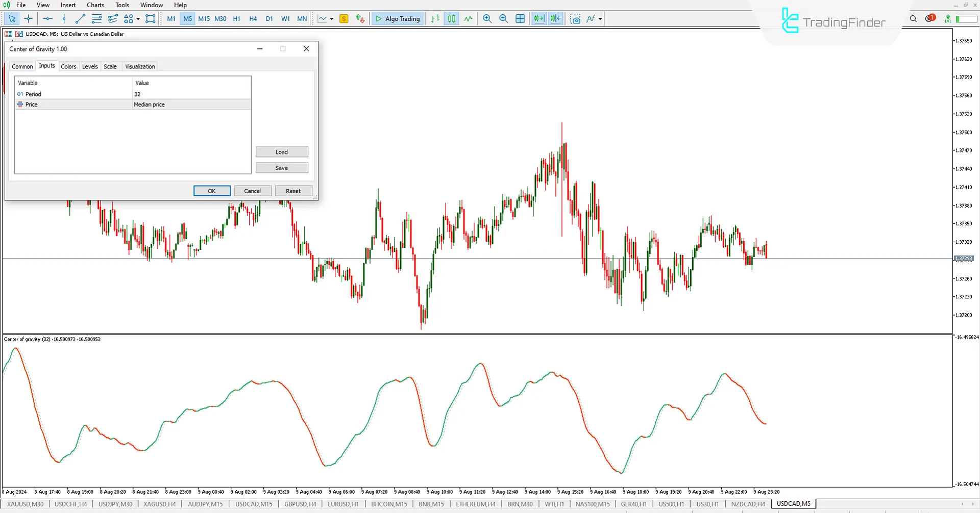The height and width of the screenshot is (513, 980).
Task: Enable chart auto-scroll to latest bar
Action: point(538,18)
